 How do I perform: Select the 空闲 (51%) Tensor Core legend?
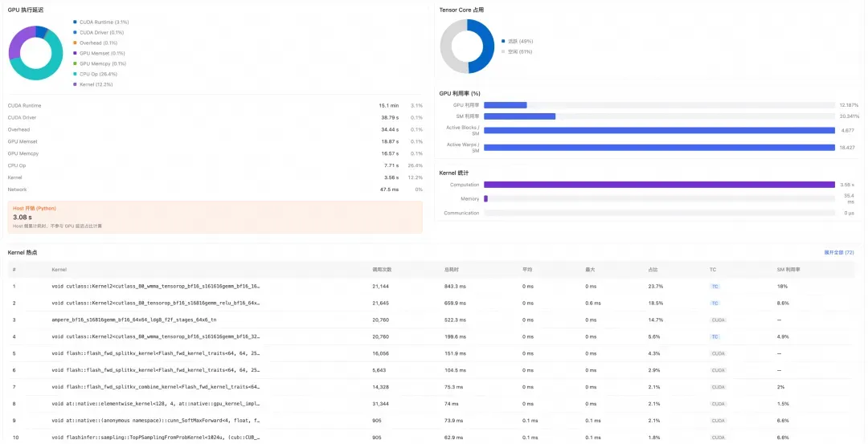click(517, 52)
